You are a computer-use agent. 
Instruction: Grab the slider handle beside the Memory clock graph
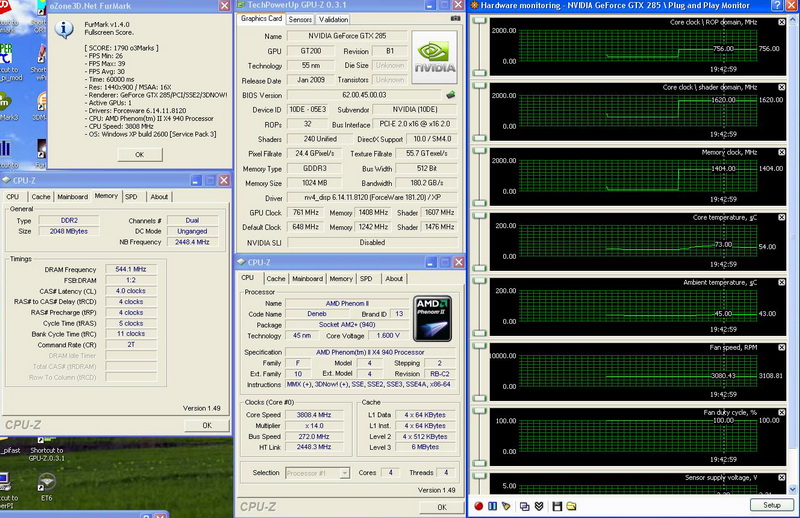479,151
